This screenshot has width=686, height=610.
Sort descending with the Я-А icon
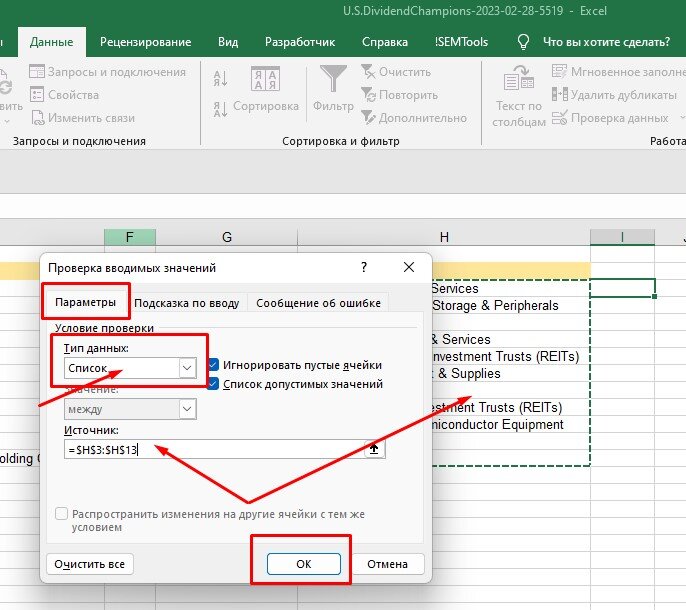[x=220, y=109]
